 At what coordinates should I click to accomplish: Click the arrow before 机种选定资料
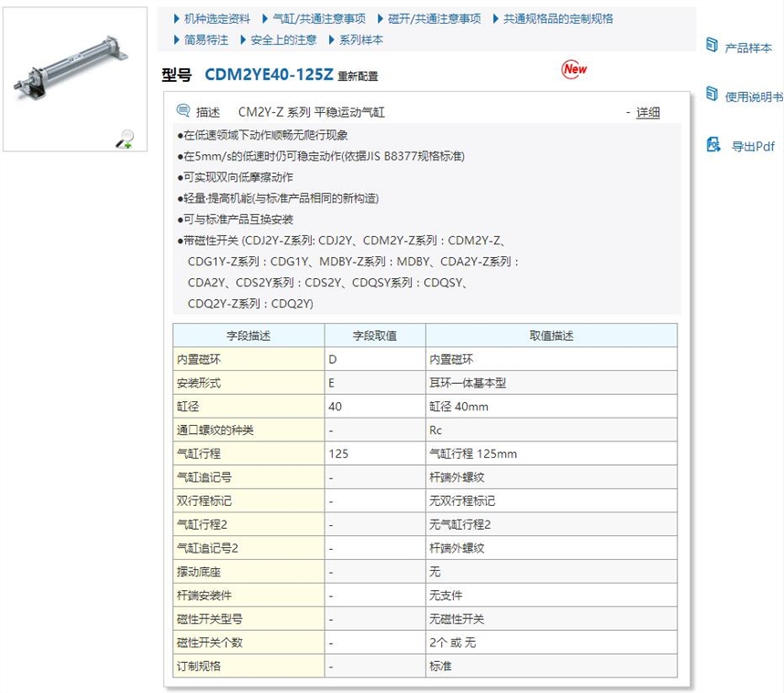coord(177,19)
